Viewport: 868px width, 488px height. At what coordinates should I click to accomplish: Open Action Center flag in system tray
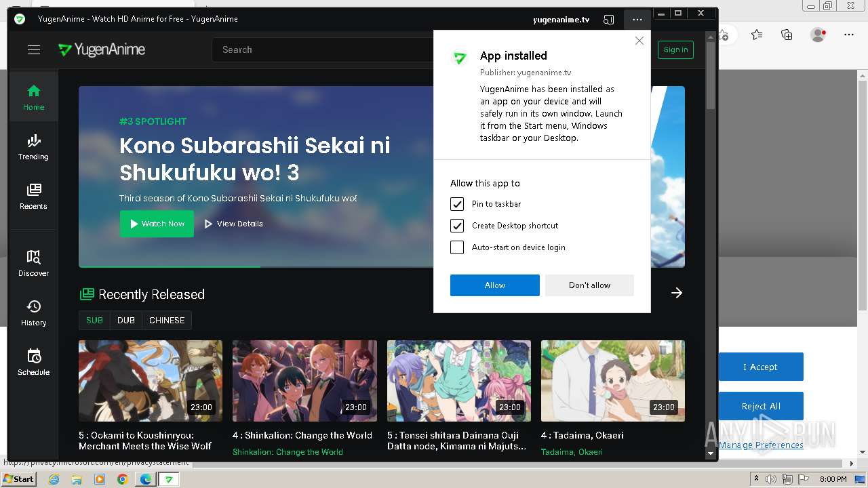[x=803, y=479]
